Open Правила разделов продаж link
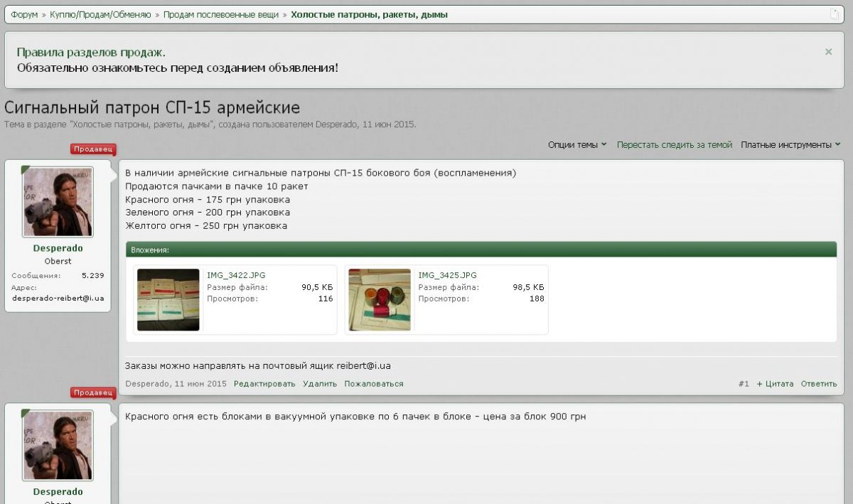This screenshot has height=504, width=853. [91, 53]
